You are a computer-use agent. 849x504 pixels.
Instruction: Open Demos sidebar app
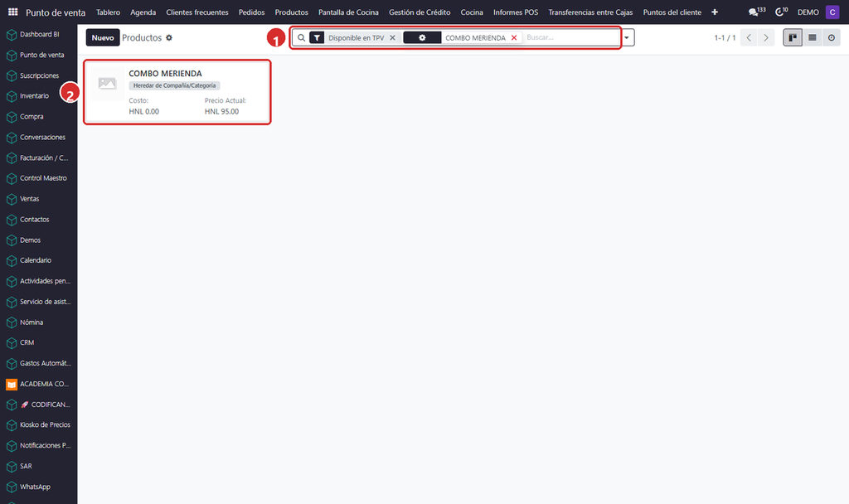point(38,240)
